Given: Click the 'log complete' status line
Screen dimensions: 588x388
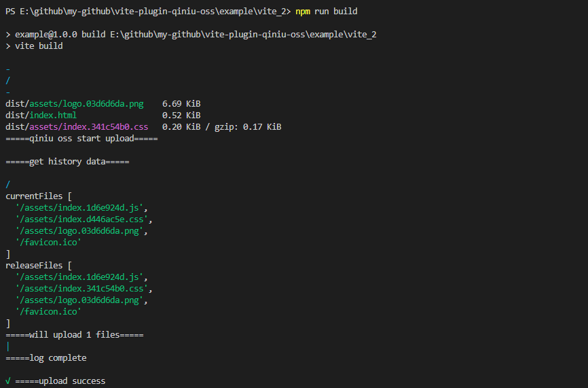Looking at the screenshot, I should click(x=46, y=358).
